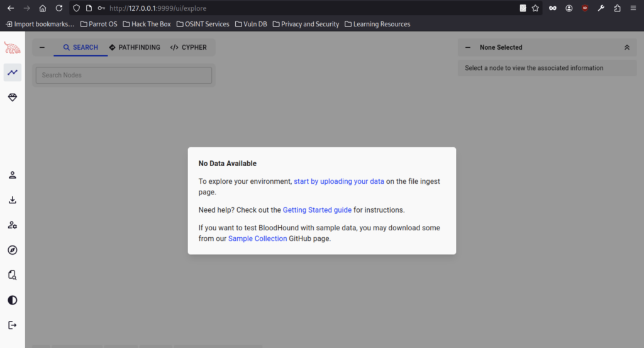Click the BloodHound logo icon
The width and height of the screenshot is (644, 348).
[13, 48]
